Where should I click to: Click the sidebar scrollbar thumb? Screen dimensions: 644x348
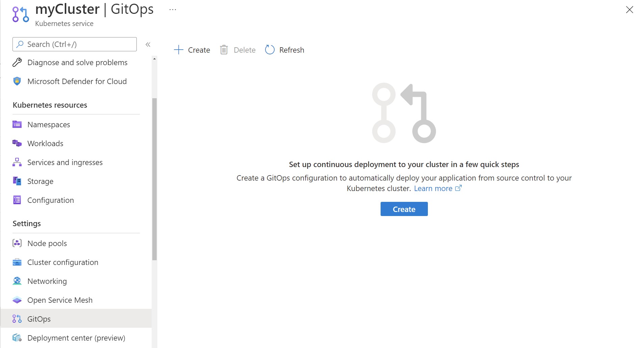point(155,179)
